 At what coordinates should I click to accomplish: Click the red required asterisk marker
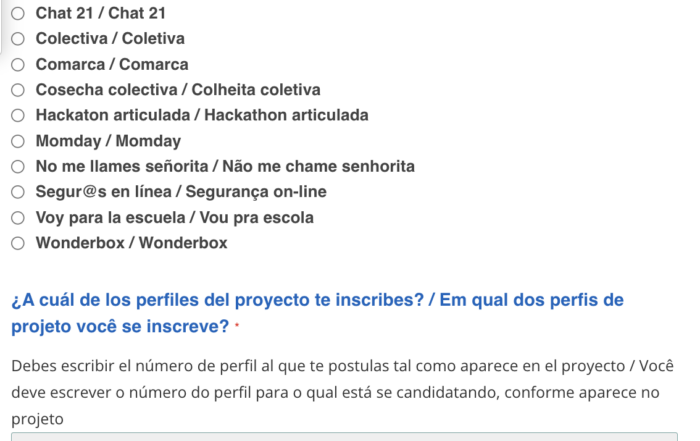click(237, 325)
